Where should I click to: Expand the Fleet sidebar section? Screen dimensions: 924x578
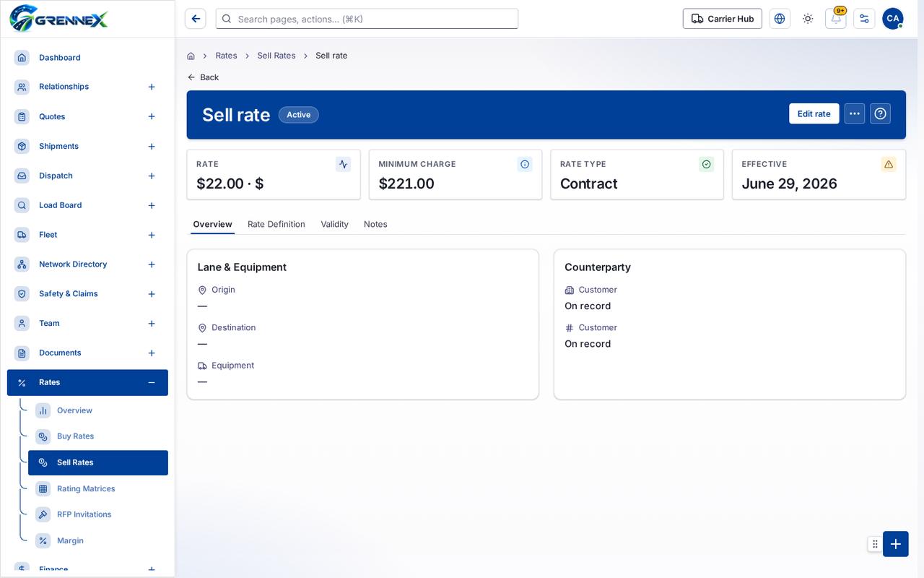152,235
